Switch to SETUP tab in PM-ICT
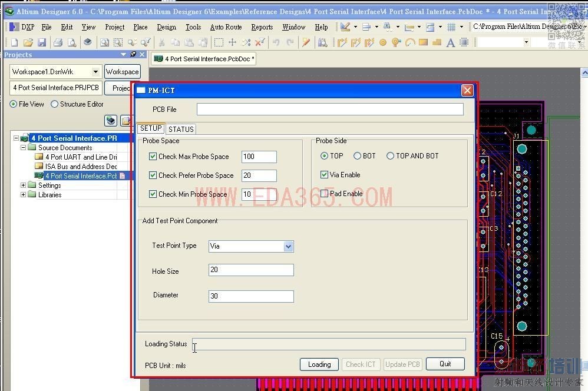Image resolution: width=588 pixels, height=391 pixels. (x=151, y=128)
